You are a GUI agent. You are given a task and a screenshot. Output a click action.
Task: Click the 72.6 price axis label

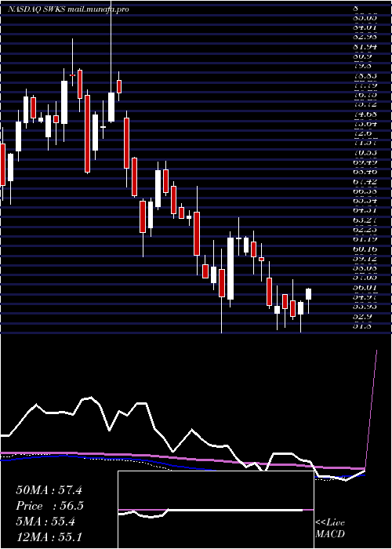tap(362, 133)
